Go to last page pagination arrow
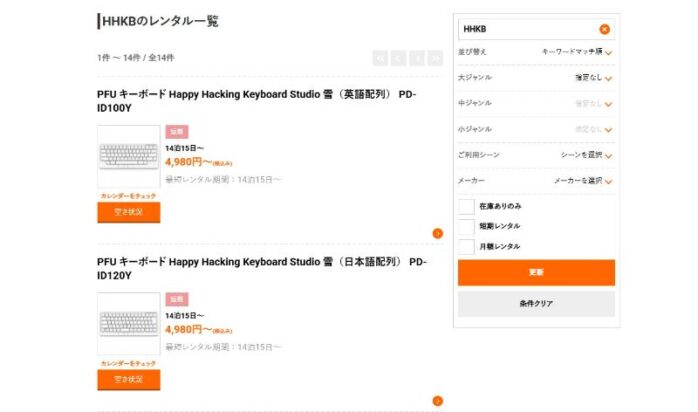Screen dimensions: 698x412 click(435, 58)
